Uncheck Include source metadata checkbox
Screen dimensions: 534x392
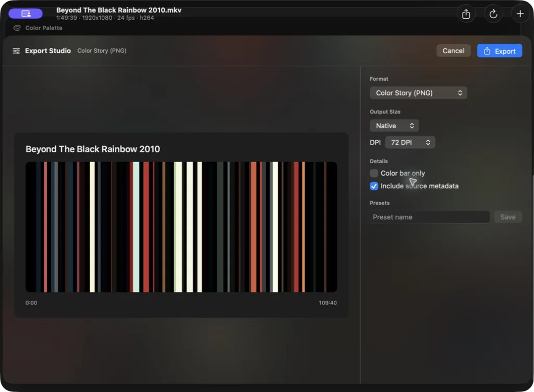(374, 186)
